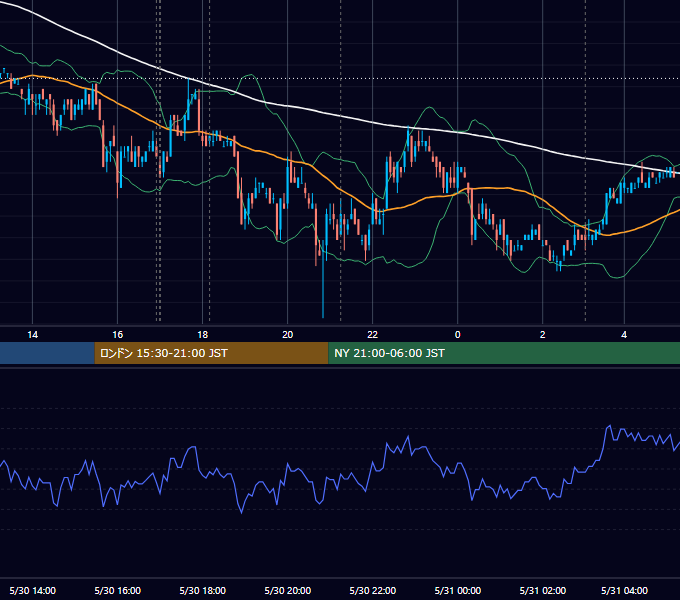Viewport: 680px width, 600px height.
Task: Click the 22 hour label on time axis
Action: point(373,335)
